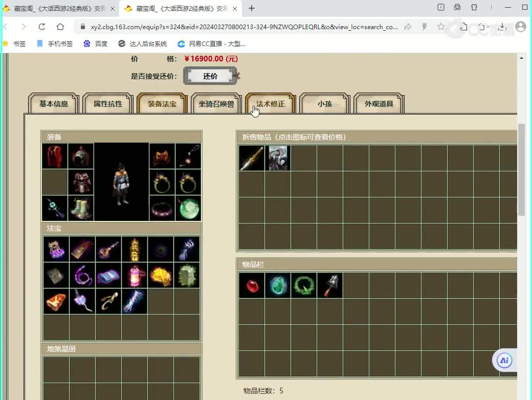Switch to the 属性抗性 tab
Viewport: 532px width, 400px height.
108,103
